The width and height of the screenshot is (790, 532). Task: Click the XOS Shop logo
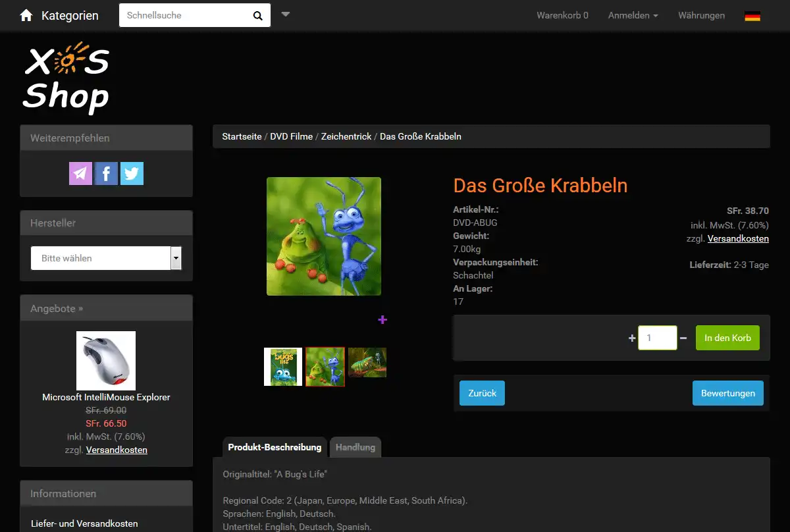click(66, 78)
